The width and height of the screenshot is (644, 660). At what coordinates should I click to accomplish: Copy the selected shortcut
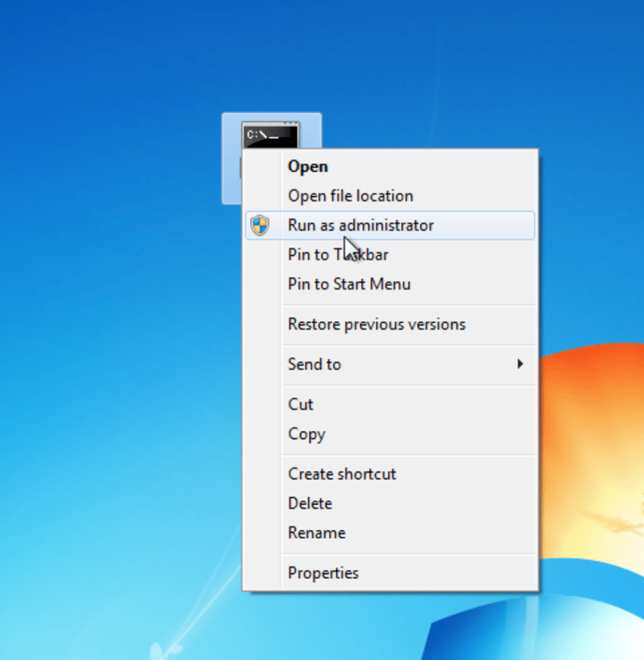306,434
